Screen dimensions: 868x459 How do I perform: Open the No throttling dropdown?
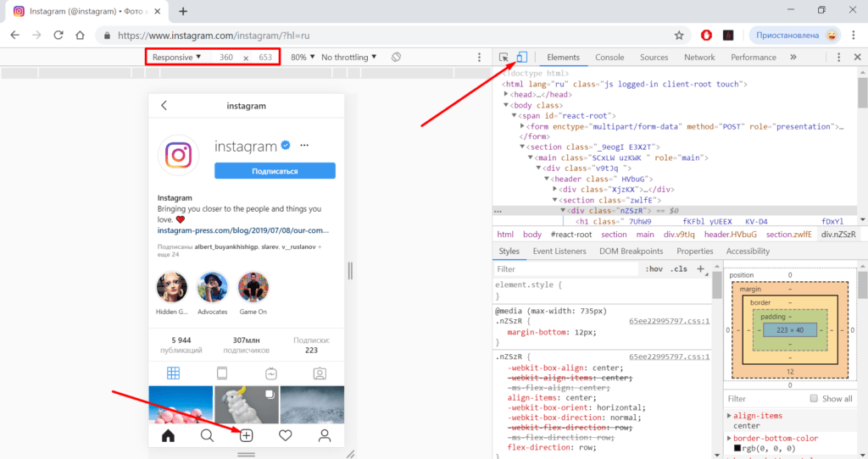pyautogui.click(x=348, y=57)
